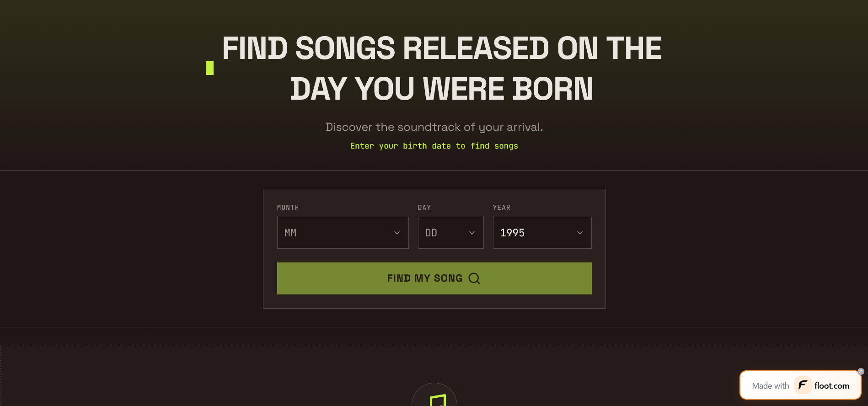
Task: Click the 'Made with' text in the badge
Action: click(770, 385)
